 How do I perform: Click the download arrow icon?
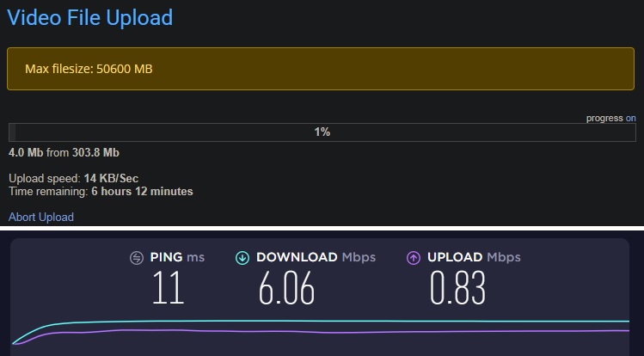pyautogui.click(x=242, y=258)
